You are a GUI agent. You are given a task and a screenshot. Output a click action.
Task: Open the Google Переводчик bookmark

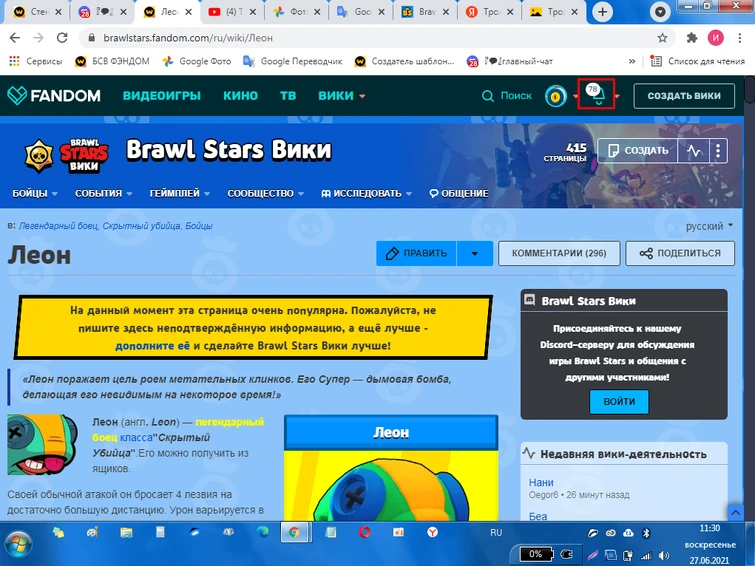point(293,61)
